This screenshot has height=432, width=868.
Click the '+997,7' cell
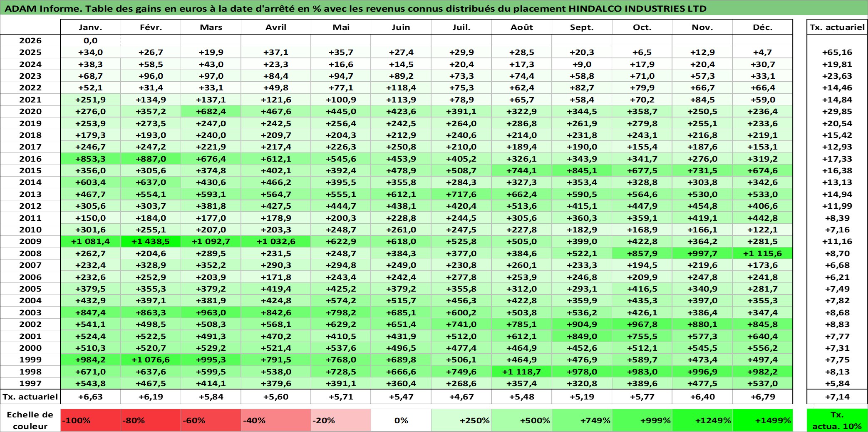tap(702, 253)
